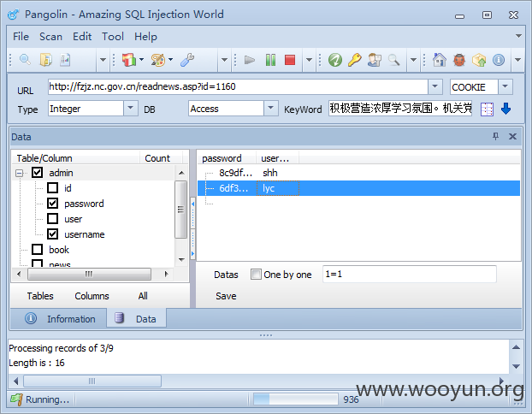Click the red cube package icon

[129, 60]
